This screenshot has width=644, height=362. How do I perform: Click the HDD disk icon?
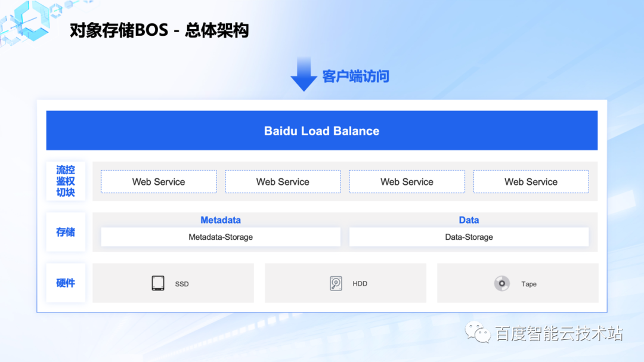336,283
